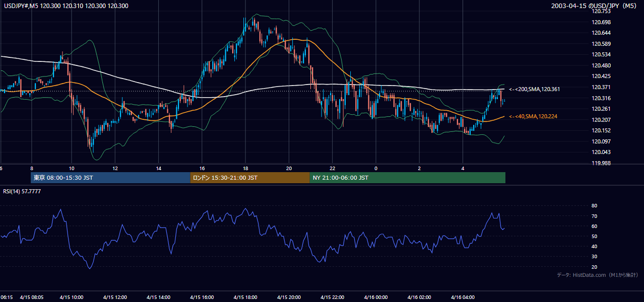Click the hour tick 22 under the price chart
644x302 pixels.
pos(333,168)
